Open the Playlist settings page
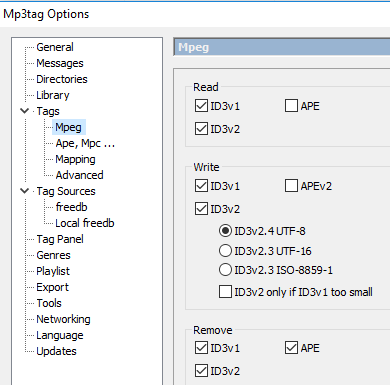Screen dimensions: 390x385 point(53,271)
